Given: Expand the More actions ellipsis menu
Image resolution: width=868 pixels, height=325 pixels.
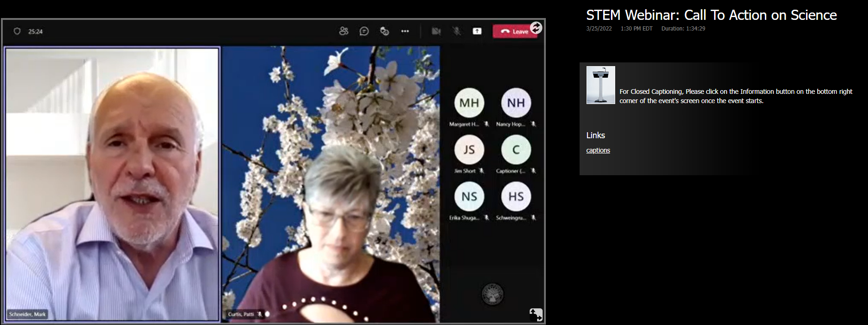Looking at the screenshot, I should pyautogui.click(x=405, y=31).
